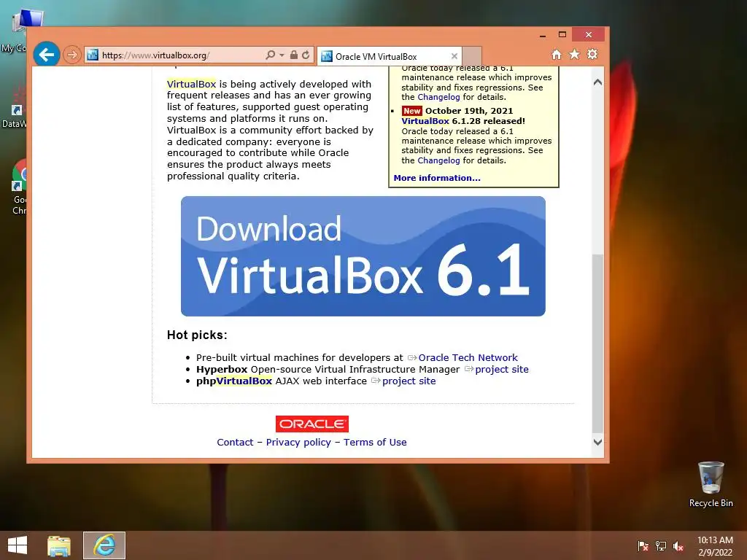
Task: Open the Oracle Tech Network link
Action: tap(468, 357)
